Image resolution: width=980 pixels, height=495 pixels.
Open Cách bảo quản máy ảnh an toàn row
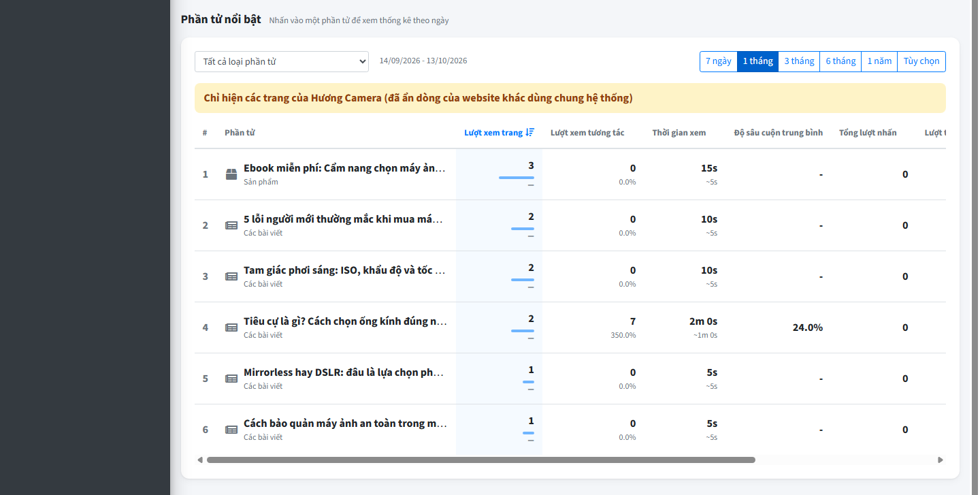point(570,430)
